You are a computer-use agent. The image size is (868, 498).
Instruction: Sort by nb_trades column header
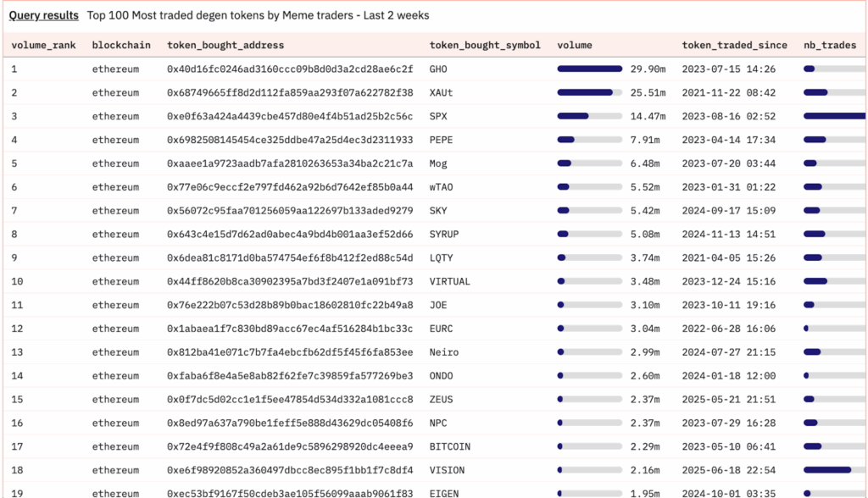(x=830, y=46)
